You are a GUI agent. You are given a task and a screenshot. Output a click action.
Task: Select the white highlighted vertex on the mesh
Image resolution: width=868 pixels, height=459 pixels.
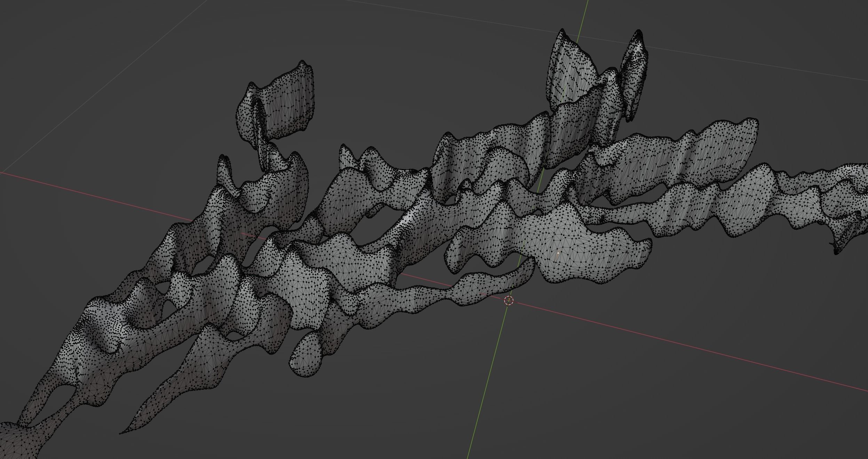coord(558,253)
